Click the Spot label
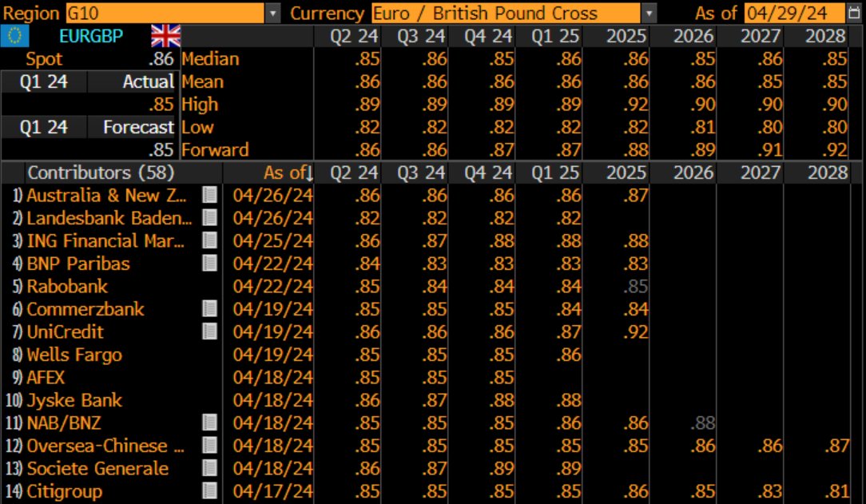The height and width of the screenshot is (504, 866). pyautogui.click(x=44, y=58)
